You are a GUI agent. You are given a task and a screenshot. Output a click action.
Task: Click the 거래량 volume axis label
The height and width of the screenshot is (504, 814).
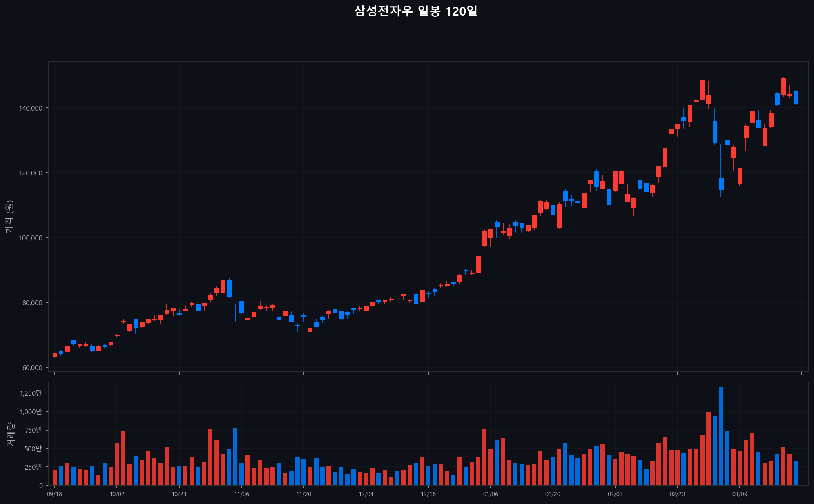point(11,434)
